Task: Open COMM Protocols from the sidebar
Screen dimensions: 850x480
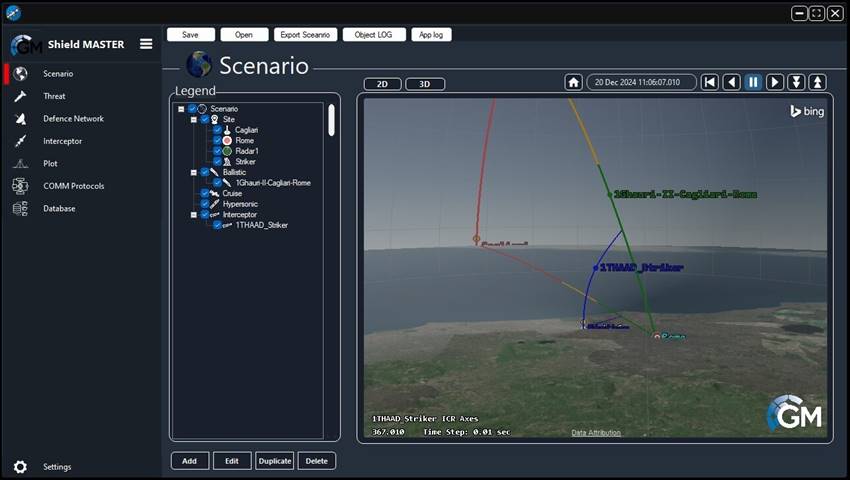Action: (x=73, y=186)
